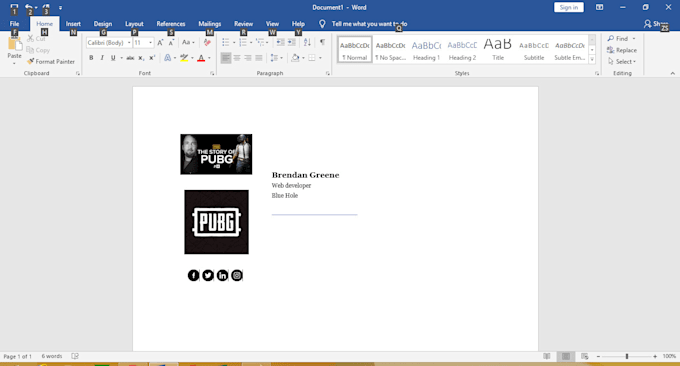This screenshot has height=366, width=680.
Task: Sort the selected text alphabetically
Action: coord(307,42)
